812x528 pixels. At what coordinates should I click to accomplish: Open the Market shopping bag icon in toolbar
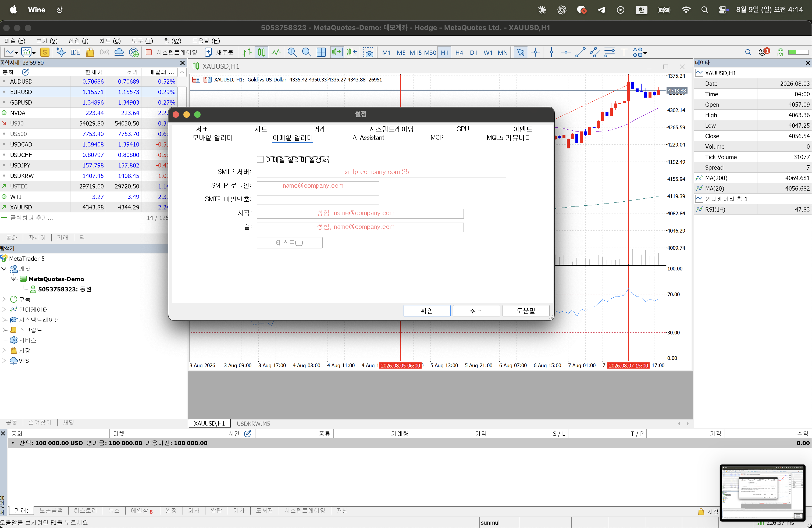pyautogui.click(x=90, y=52)
